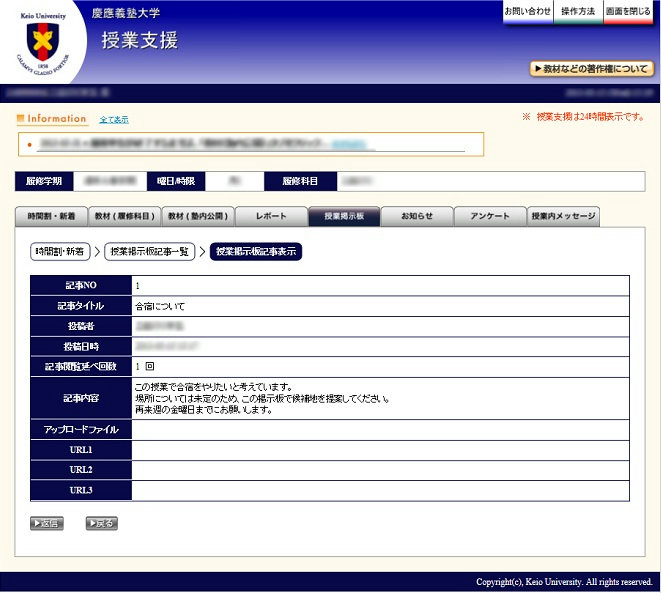Image resolution: width=661 pixels, height=593 pixels.
Task: Open the アンケート tab
Action: coord(490,217)
